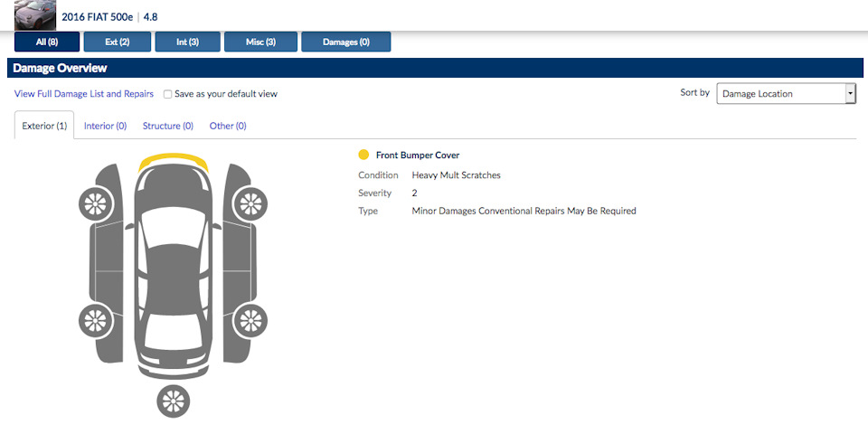Viewport: 868px width, 434px height.
Task: Click the front right wheel on car diagram
Action: pos(250,203)
